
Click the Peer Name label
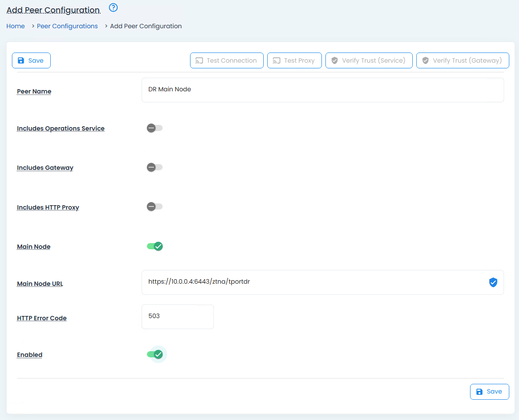pyautogui.click(x=34, y=91)
